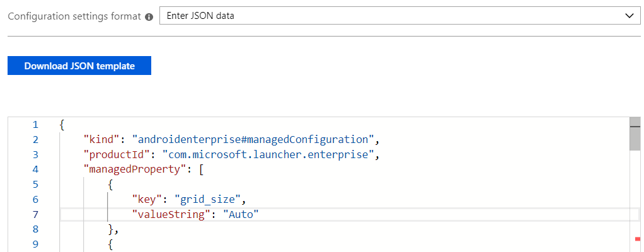The width and height of the screenshot is (644, 252).
Task: Click the dropdown chevron arrow at right
Action: [628, 16]
